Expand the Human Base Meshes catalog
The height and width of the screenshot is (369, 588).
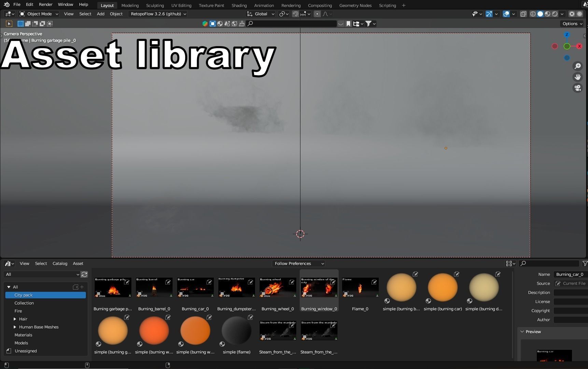point(15,327)
